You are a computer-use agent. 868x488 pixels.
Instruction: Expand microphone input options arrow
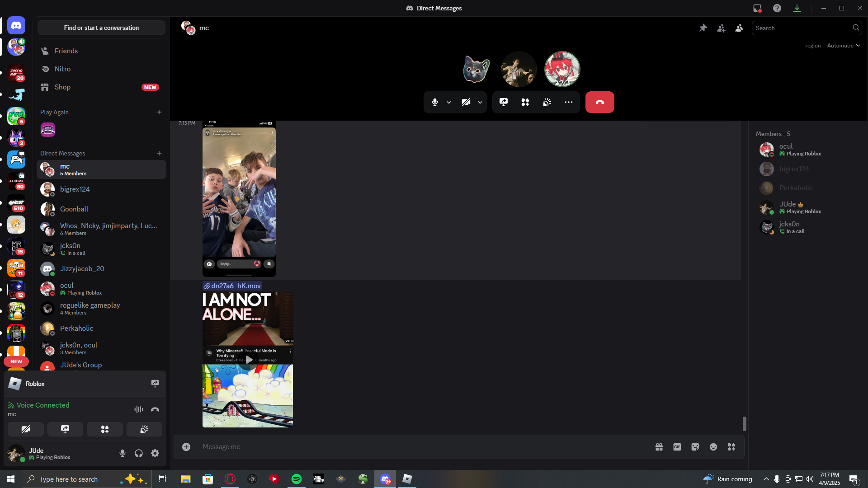[x=448, y=103]
